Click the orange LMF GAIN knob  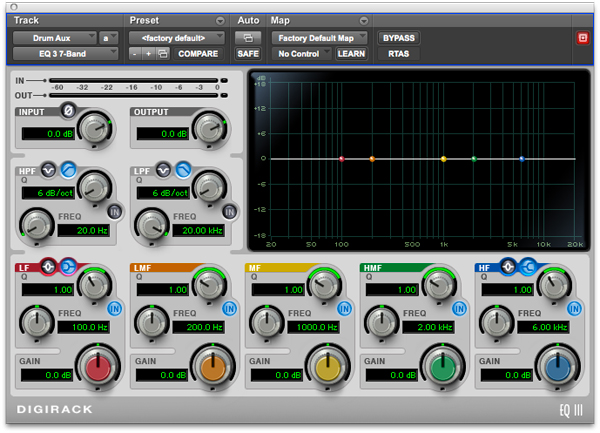(213, 367)
